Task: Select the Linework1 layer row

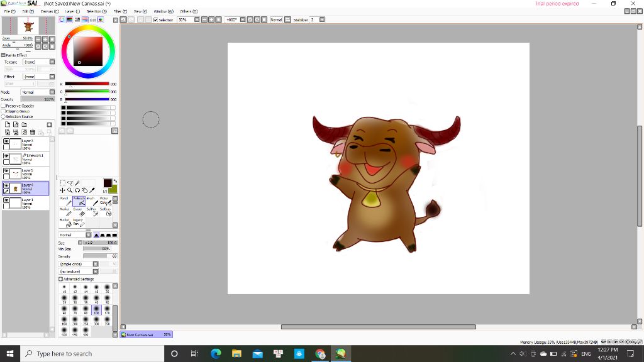Action: (x=25, y=159)
